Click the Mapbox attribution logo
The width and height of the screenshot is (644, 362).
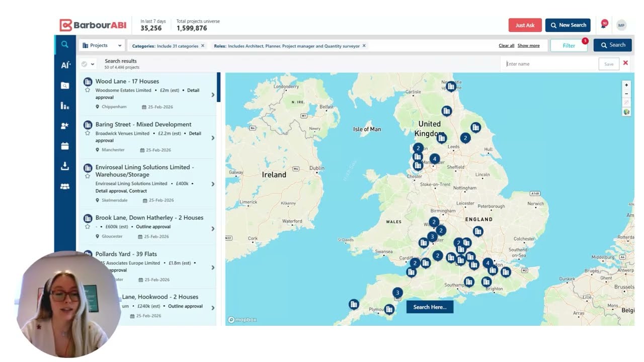click(x=243, y=320)
